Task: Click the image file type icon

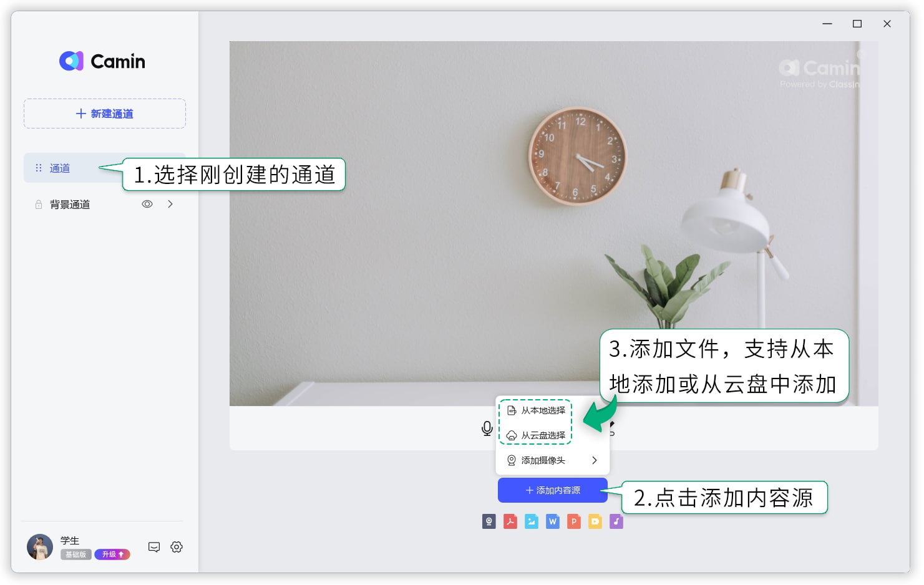Action: pyautogui.click(x=532, y=521)
